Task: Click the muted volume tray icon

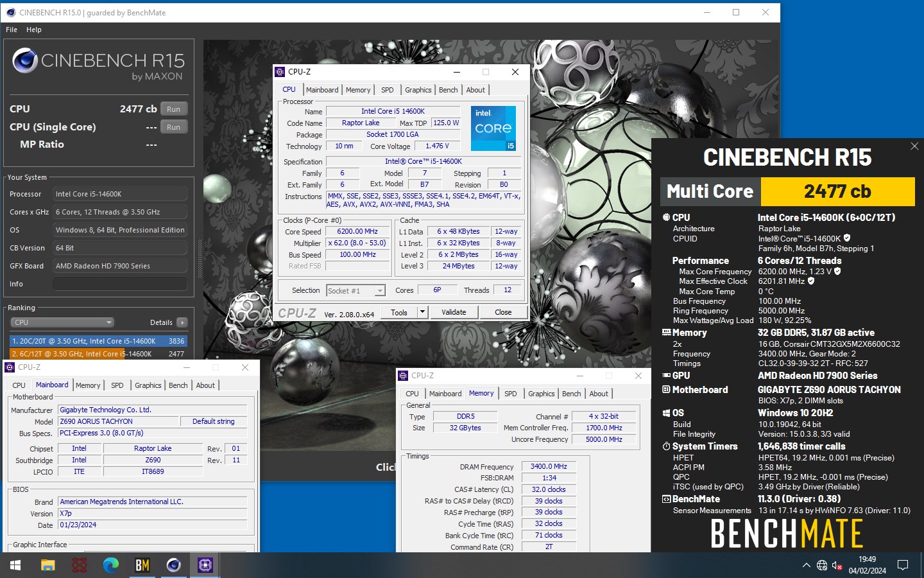Action: (x=837, y=565)
